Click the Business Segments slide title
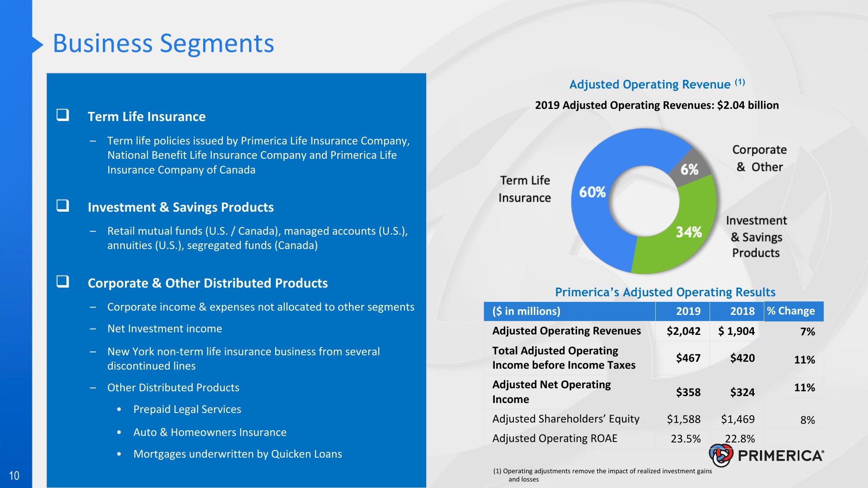The width and height of the screenshot is (868, 488). coord(164,43)
